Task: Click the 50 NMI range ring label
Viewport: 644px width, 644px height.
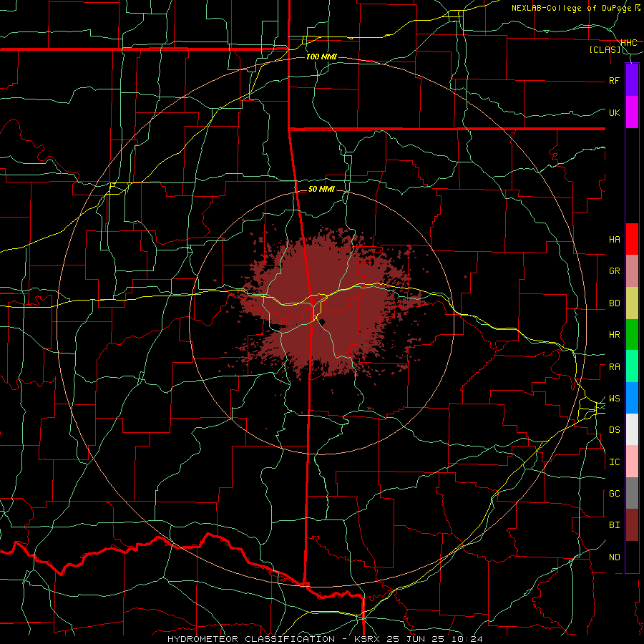Action: [x=321, y=189]
